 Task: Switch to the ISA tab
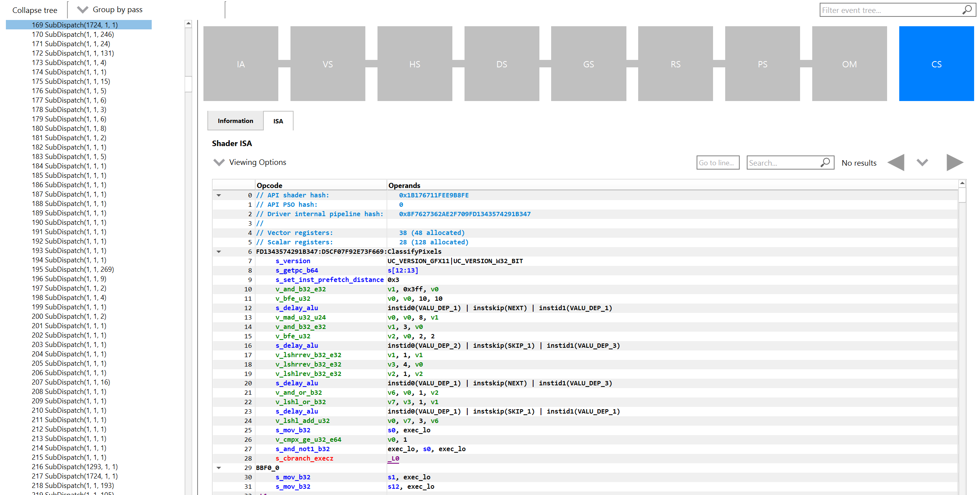[x=278, y=121]
